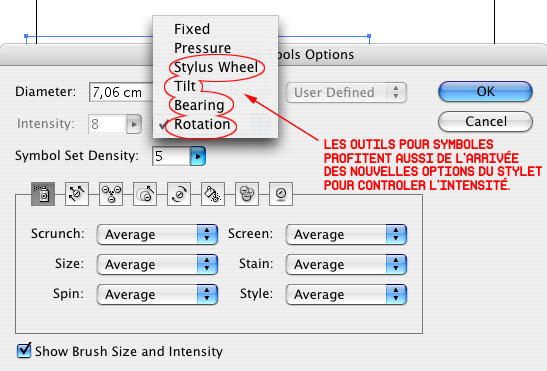
Task: Select the Symbol Scruncher tool icon
Action: (111, 194)
